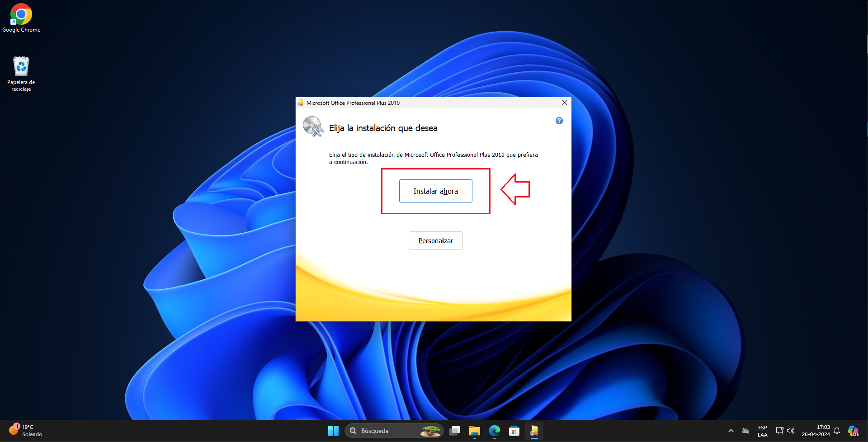Click the cloud sync tray icon
868x442 pixels.
745,431
